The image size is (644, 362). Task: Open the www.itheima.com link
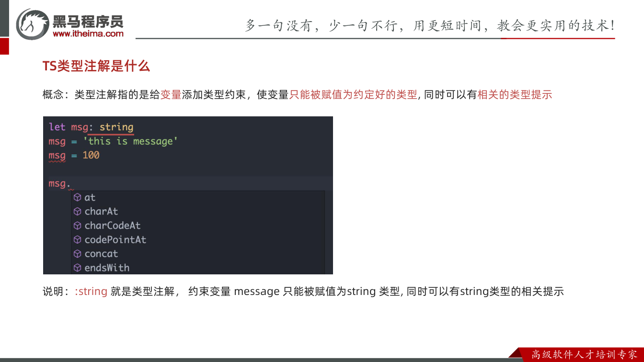coord(88,34)
